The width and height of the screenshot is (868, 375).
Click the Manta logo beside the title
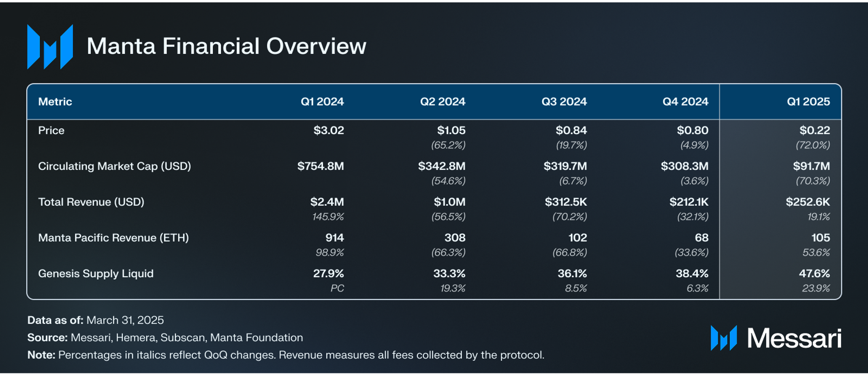tap(50, 47)
